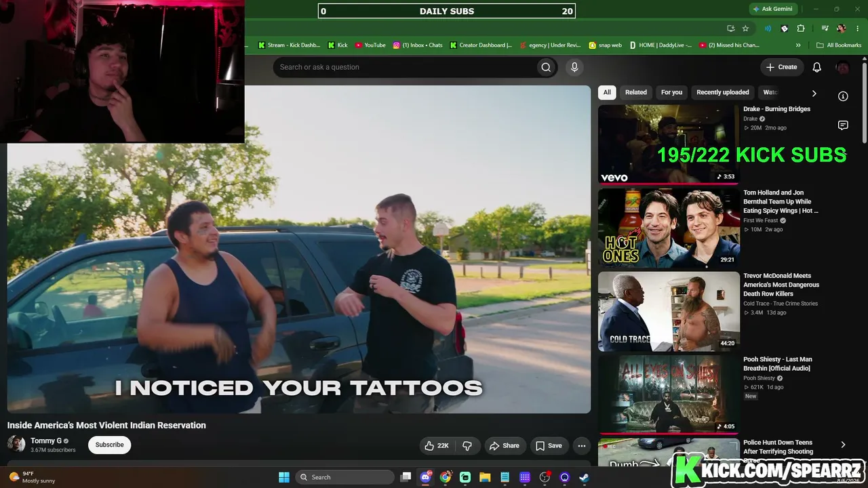Open the Drake Burning Bridges thumbnail
Image resolution: width=868 pixels, height=488 pixels.
[x=669, y=144]
